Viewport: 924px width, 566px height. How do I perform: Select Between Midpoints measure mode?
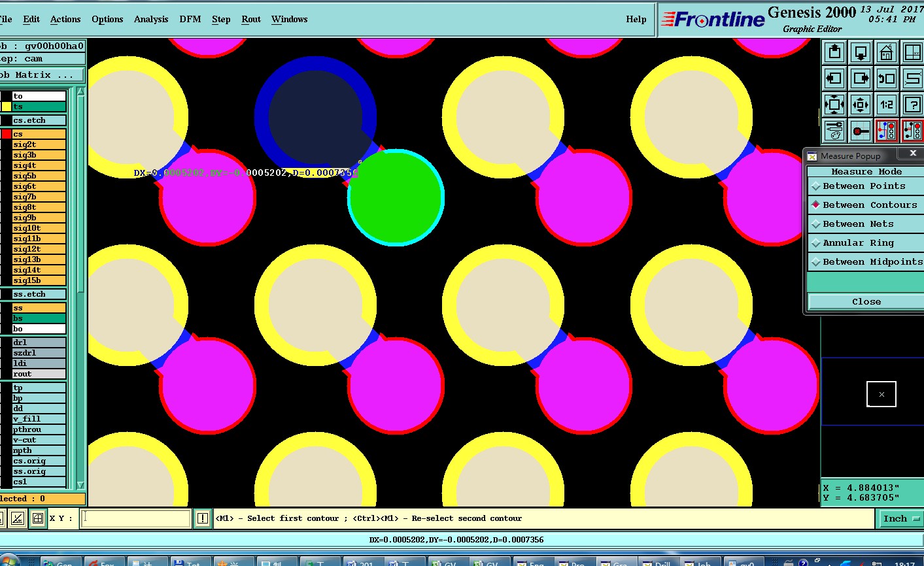[865, 262]
